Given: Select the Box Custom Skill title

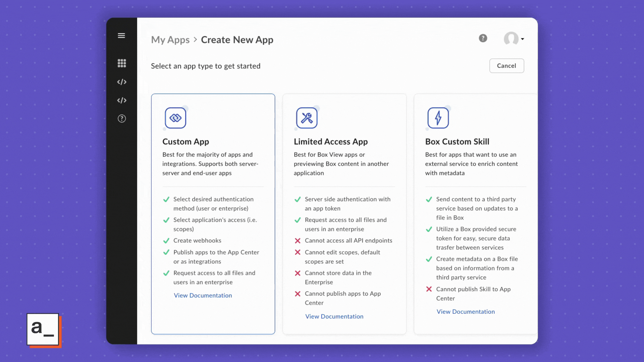Looking at the screenshot, I should point(457,142).
